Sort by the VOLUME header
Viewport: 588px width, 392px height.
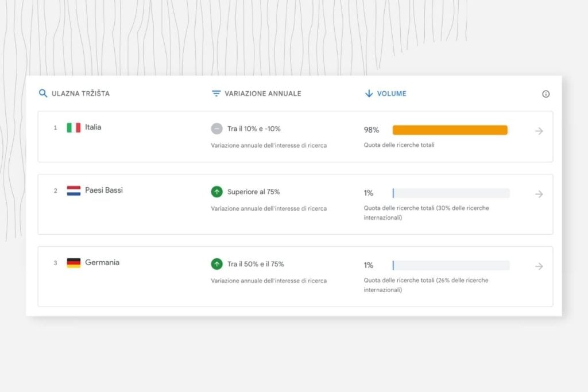click(392, 94)
